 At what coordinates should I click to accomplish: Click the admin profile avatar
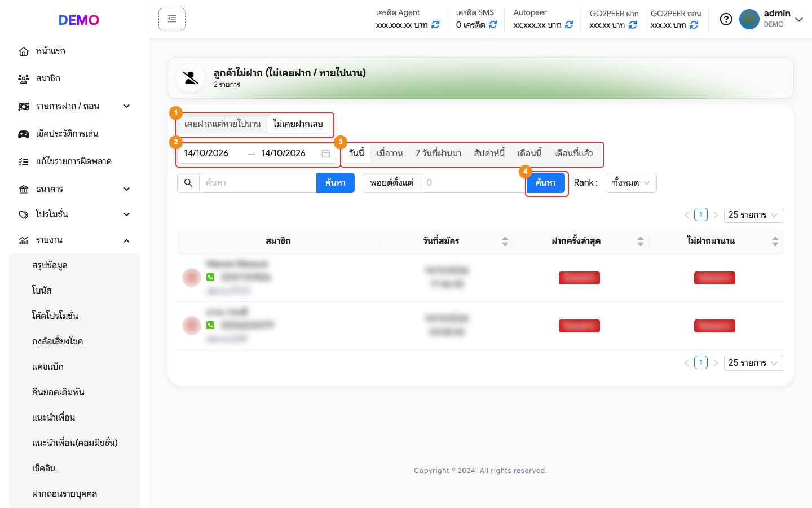point(749,19)
